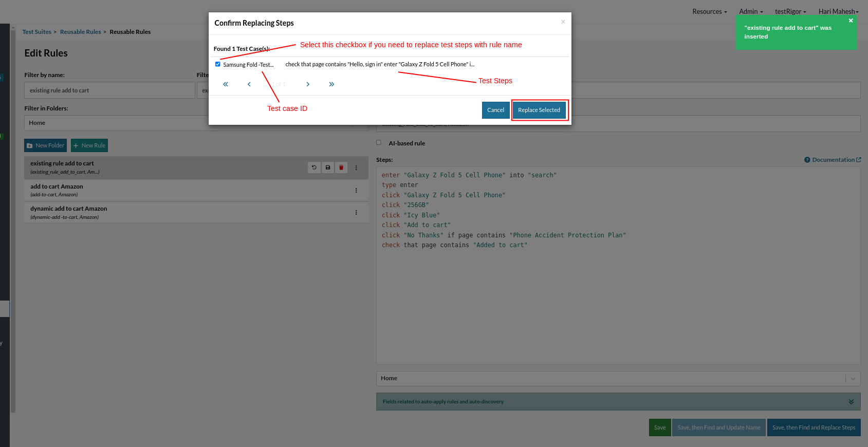
Task: Cancel the replacing steps dialog
Action: coord(495,110)
